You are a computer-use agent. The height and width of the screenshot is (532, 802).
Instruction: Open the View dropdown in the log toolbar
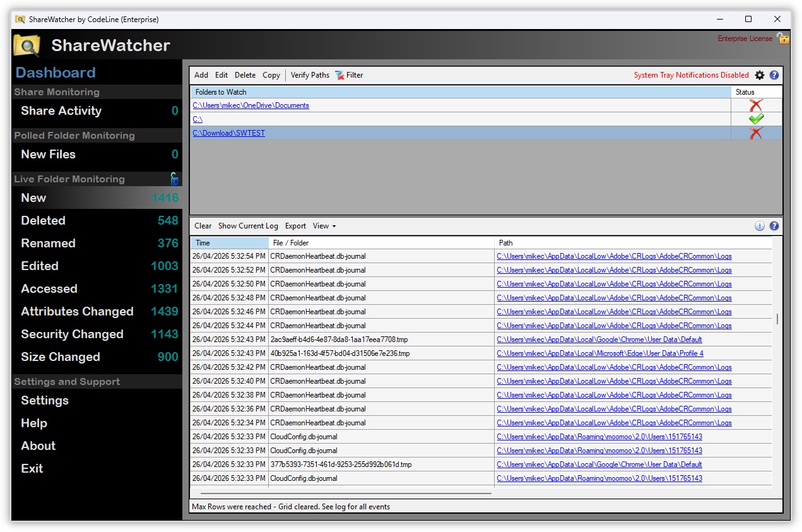coord(324,226)
